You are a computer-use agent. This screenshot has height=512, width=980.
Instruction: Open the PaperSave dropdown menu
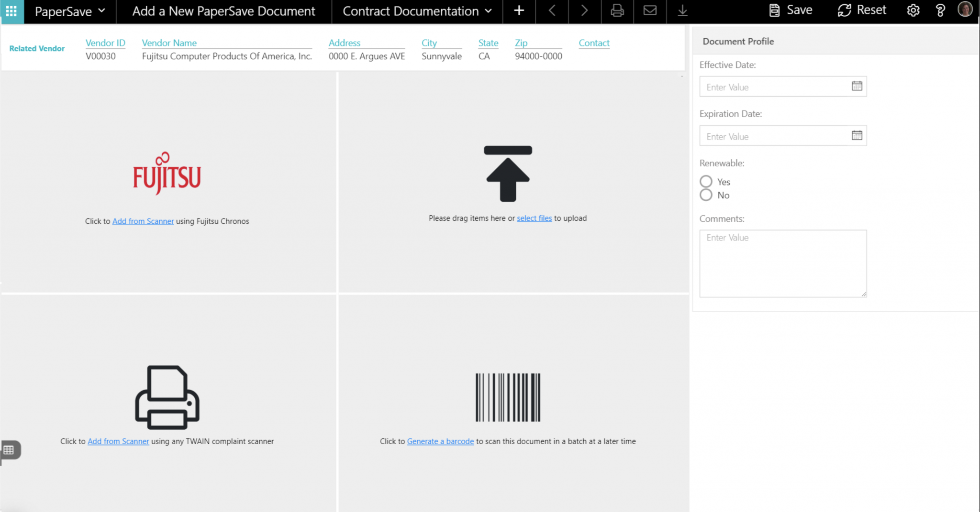(69, 11)
